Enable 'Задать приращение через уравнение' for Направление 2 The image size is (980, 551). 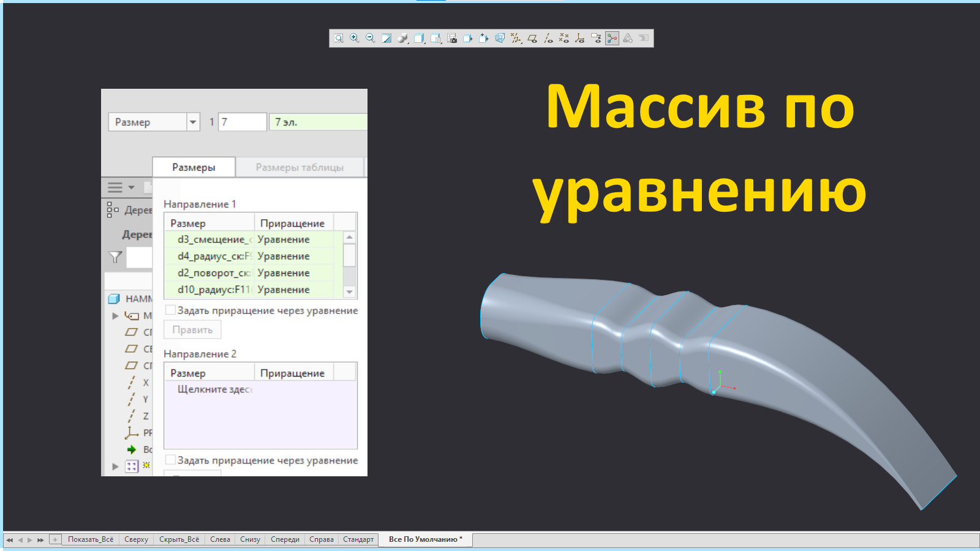(x=170, y=460)
